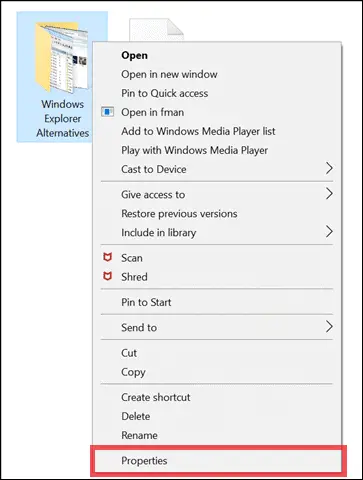This screenshot has width=363, height=480.
Task: Click the McAfee shield icon beside Shred
Action: pos(107,276)
